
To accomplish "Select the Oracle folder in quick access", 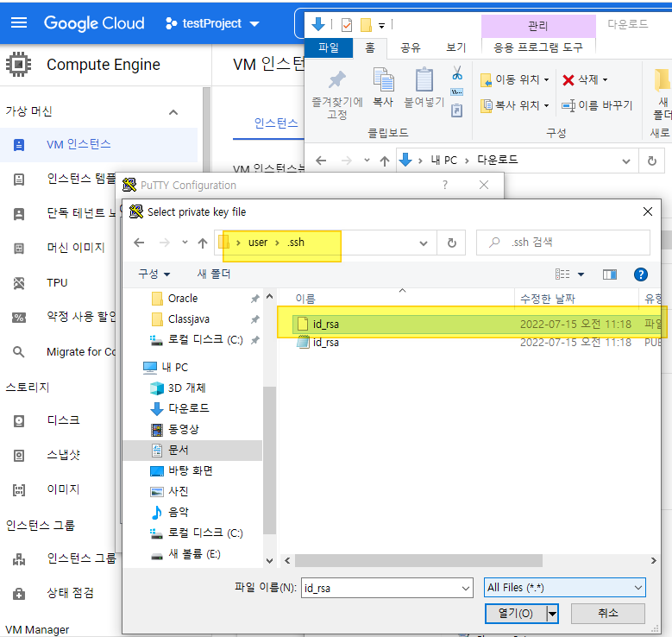I will pos(183,298).
